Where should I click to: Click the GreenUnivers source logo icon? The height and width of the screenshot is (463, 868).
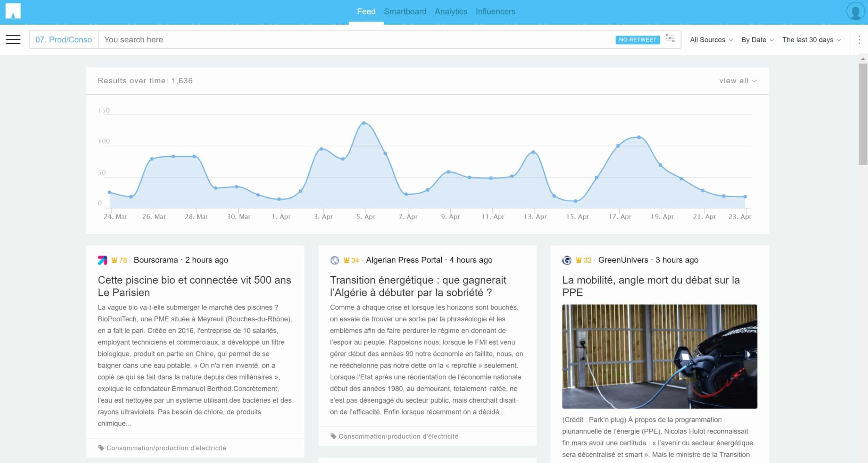point(567,260)
